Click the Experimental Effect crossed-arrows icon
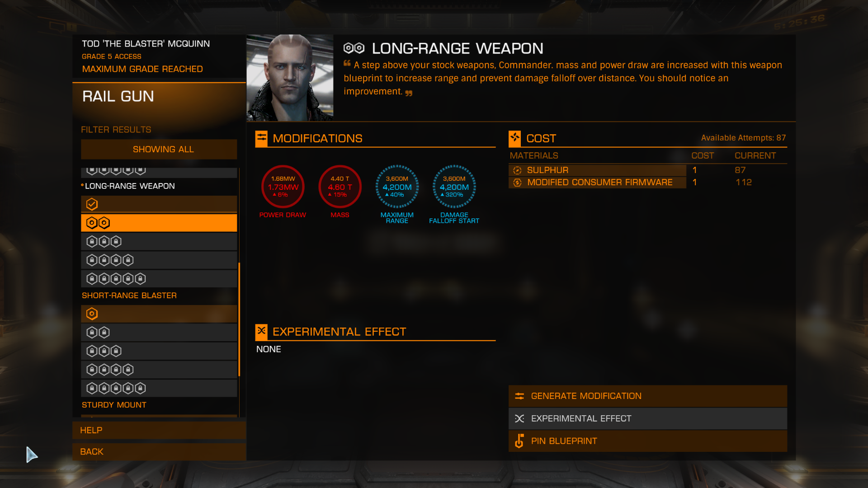Image resolution: width=868 pixels, height=488 pixels. 519,418
